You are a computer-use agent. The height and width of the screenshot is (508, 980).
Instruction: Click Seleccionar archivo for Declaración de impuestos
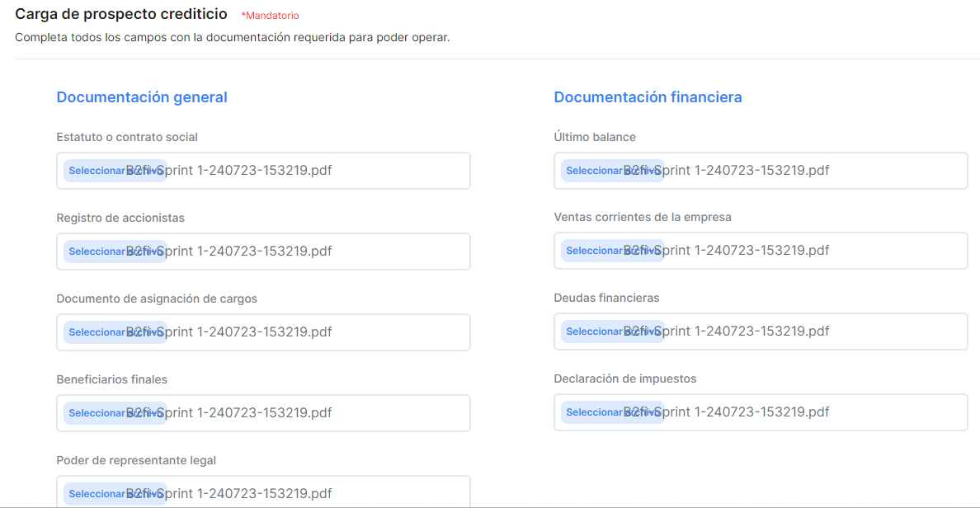[595, 412]
